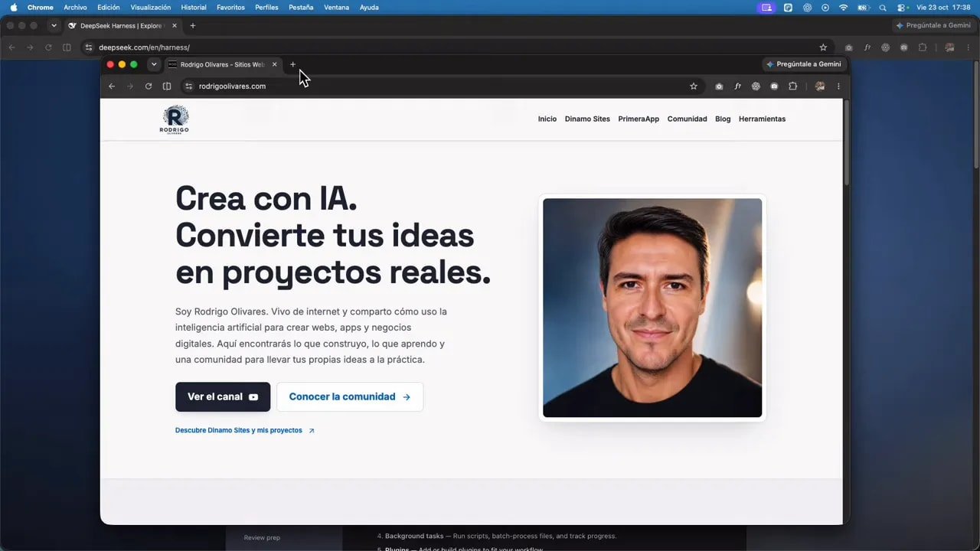The image size is (980, 551).
Task: Click the Ver el canal button
Action: click(x=223, y=396)
